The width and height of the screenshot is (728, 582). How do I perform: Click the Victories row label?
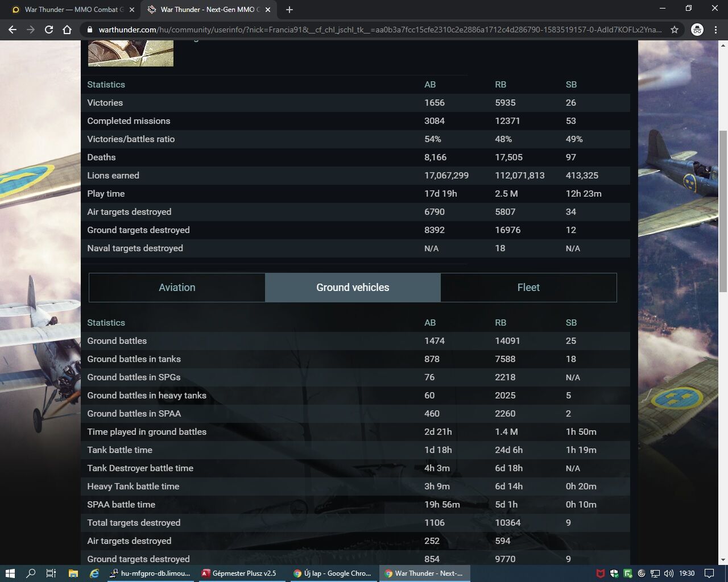(105, 103)
